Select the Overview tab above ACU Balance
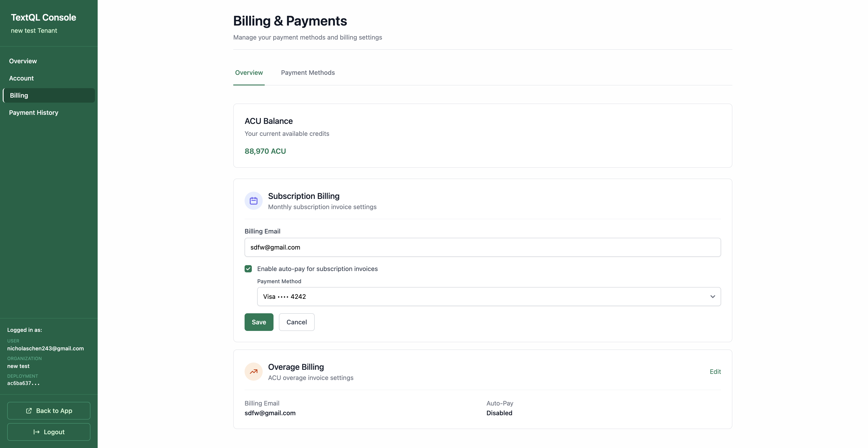The height and width of the screenshot is (448, 868). click(249, 72)
